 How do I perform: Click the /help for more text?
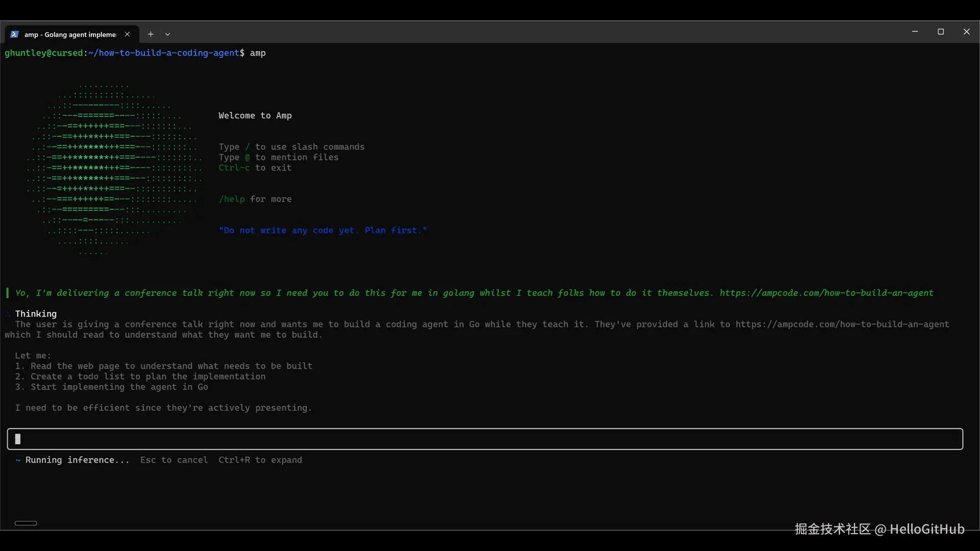pyautogui.click(x=255, y=199)
